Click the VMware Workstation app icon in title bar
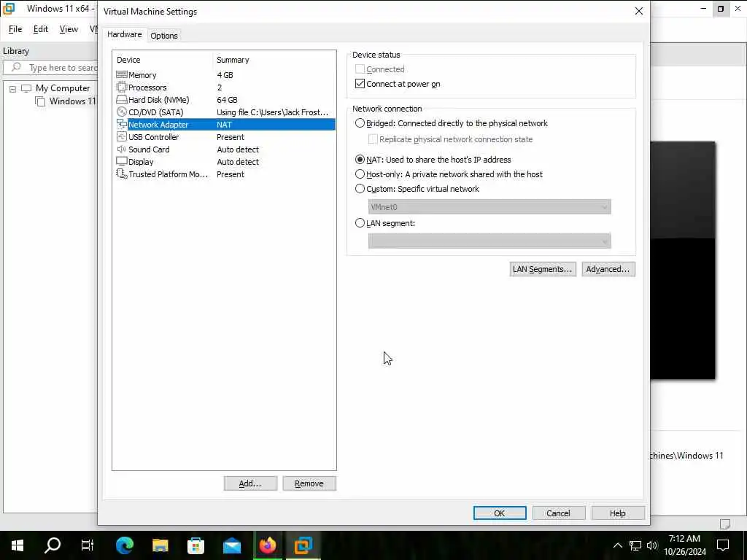This screenshot has height=560, width=747. pyautogui.click(x=9, y=9)
